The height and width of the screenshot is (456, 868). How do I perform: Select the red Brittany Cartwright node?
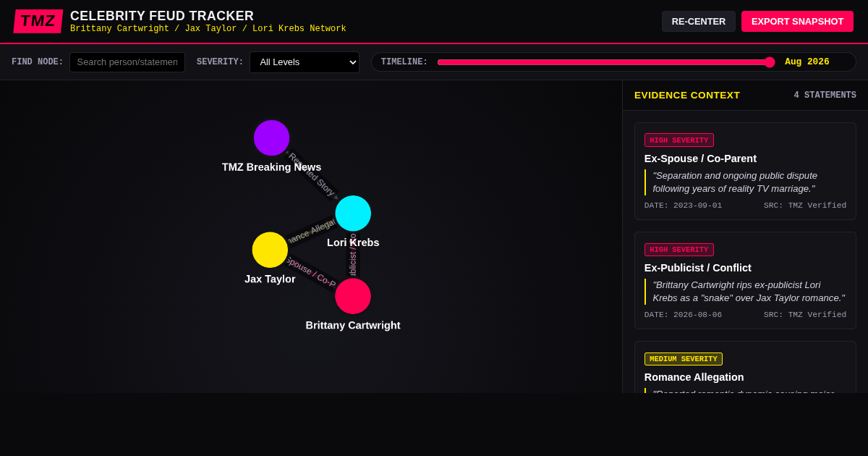353,296
